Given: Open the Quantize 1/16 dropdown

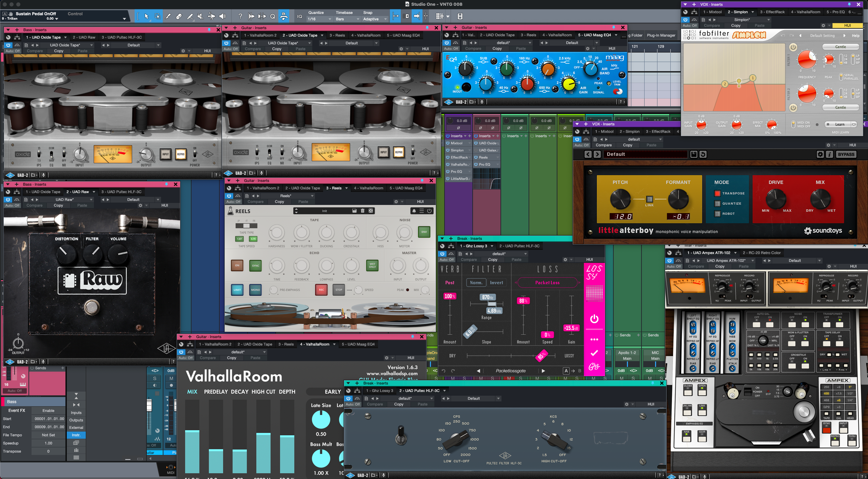Looking at the screenshot, I should coord(319,19).
